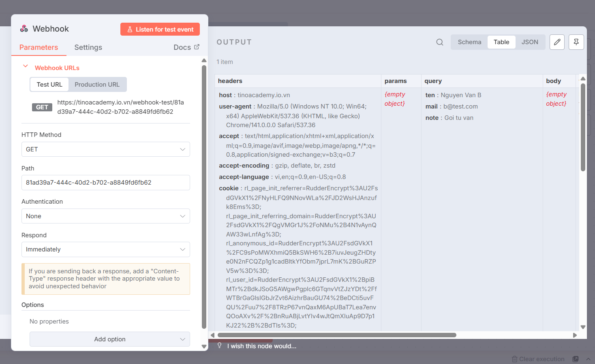Pin the output data with pin icon

tap(576, 42)
